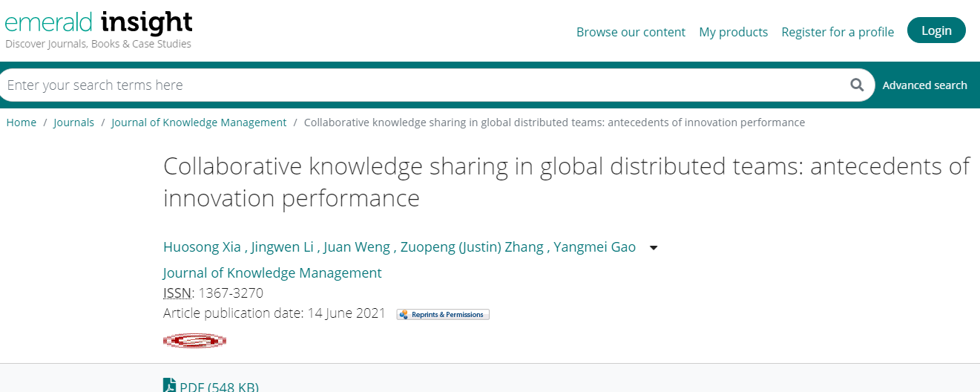Viewport: 980px width, 392px height.
Task: Expand the author details caret
Action: click(x=654, y=248)
